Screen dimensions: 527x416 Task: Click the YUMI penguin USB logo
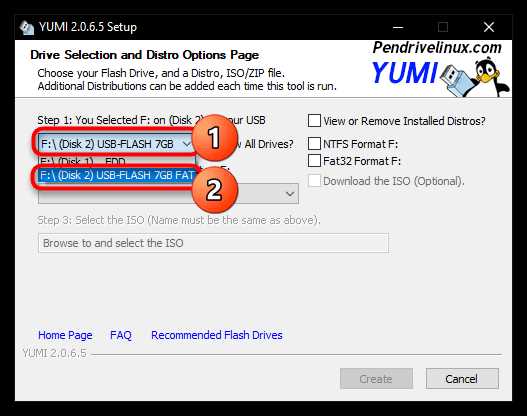[x=476, y=77]
